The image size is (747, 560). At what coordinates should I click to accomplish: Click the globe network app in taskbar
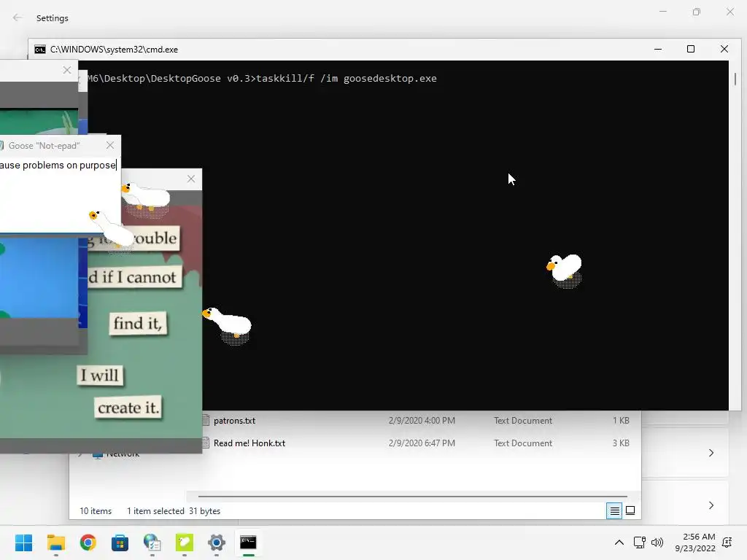click(x=152, y=542)
